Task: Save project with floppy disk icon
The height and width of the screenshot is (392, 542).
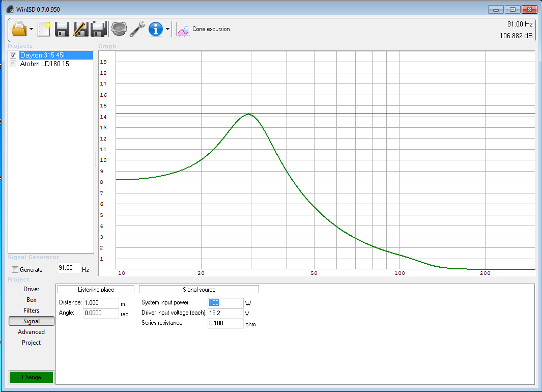Action: pyautogui.click(x=62, y=29)
